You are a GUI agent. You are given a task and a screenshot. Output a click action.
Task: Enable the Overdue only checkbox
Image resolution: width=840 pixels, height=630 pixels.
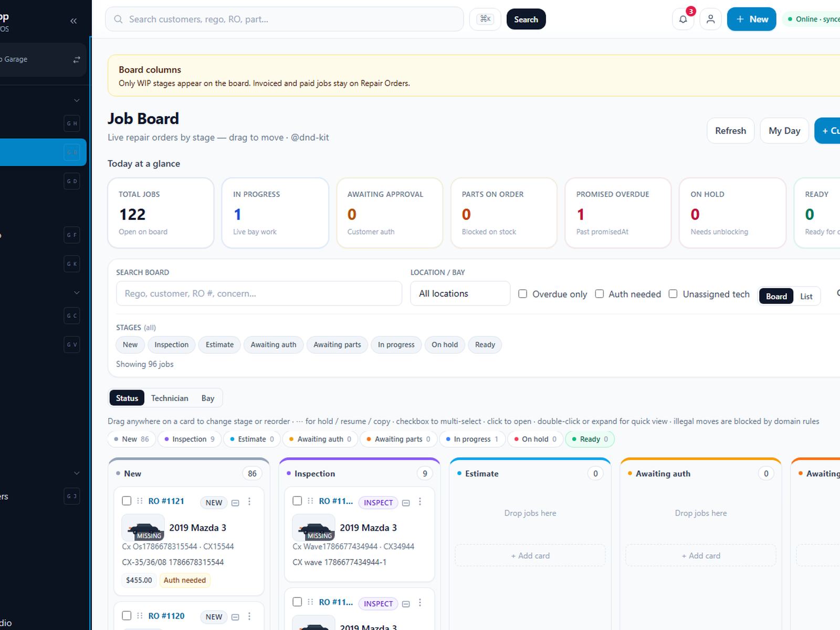click(522, 294)
